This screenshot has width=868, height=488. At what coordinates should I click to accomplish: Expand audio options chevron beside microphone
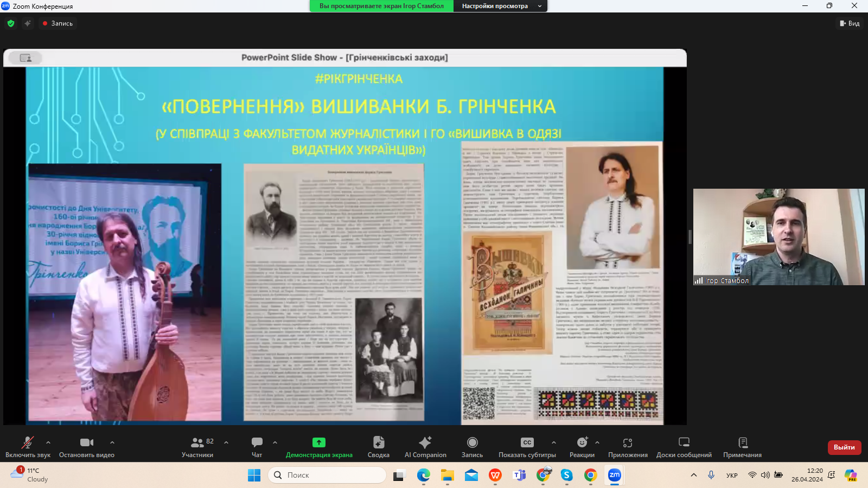coord(48,442)
